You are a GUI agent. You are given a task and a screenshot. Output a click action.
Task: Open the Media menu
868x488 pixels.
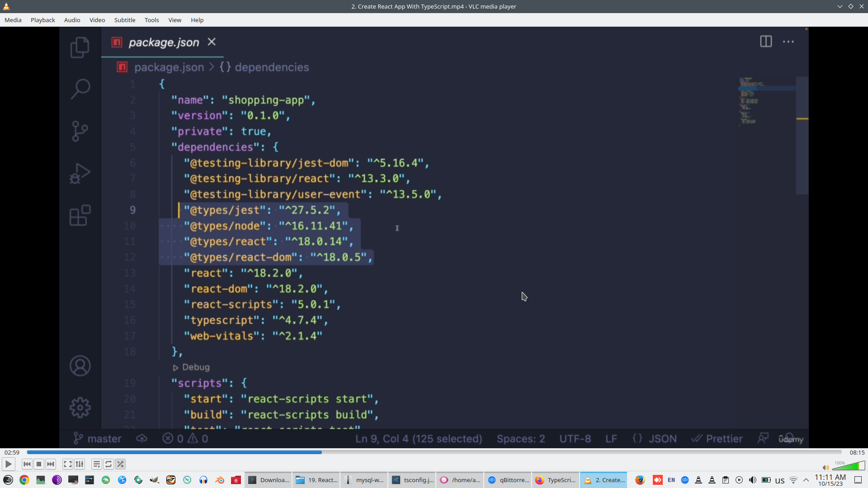coord(13,20)
